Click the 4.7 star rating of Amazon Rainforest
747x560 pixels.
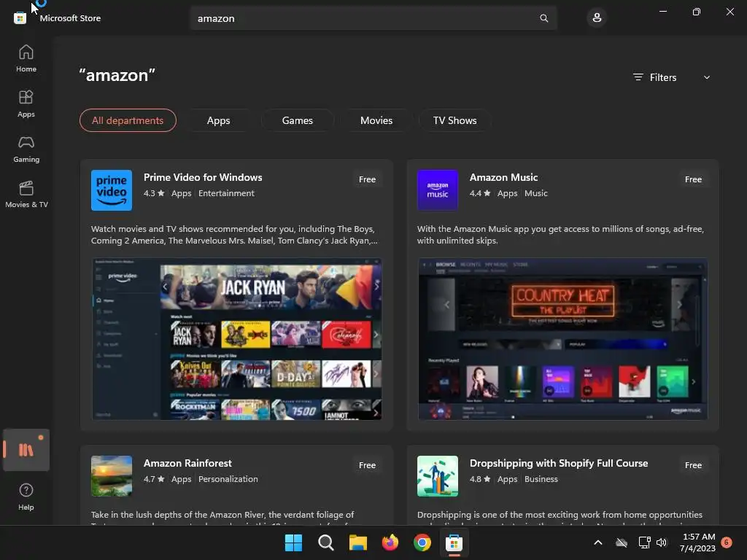click(x=154, y=479)
